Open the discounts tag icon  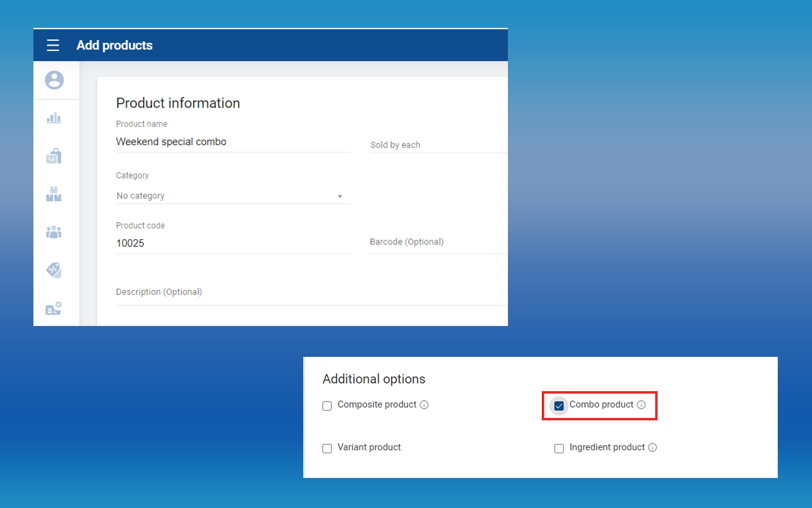(x=54, y=270)
